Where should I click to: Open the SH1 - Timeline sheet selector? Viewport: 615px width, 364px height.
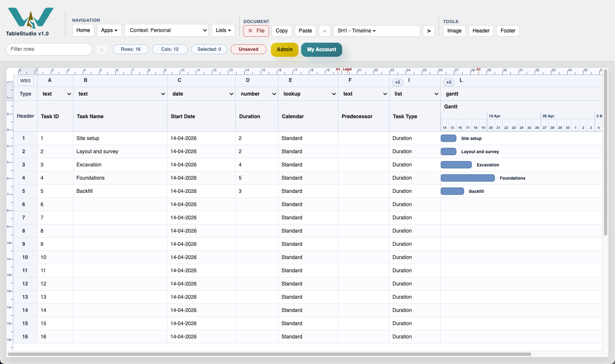377,31
